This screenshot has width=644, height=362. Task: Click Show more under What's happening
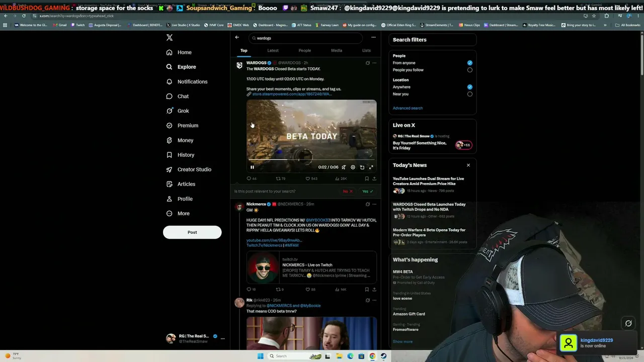tap(403, 342)
